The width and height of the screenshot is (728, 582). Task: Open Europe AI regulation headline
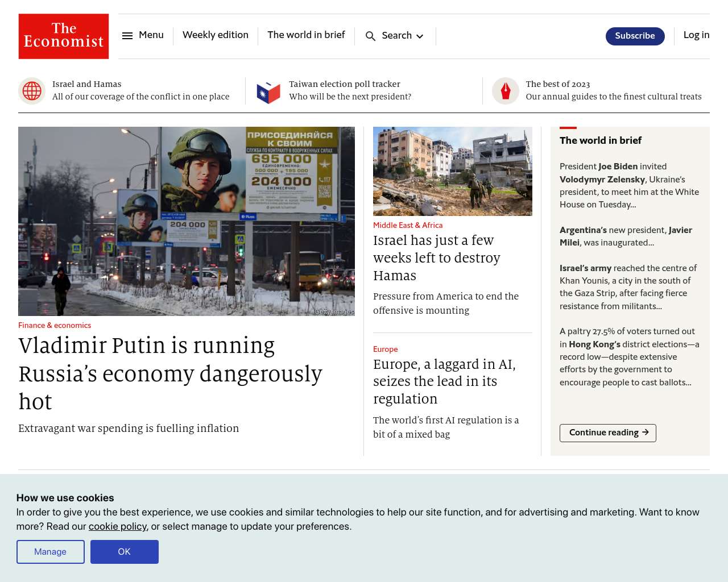[x=444, y=381]
